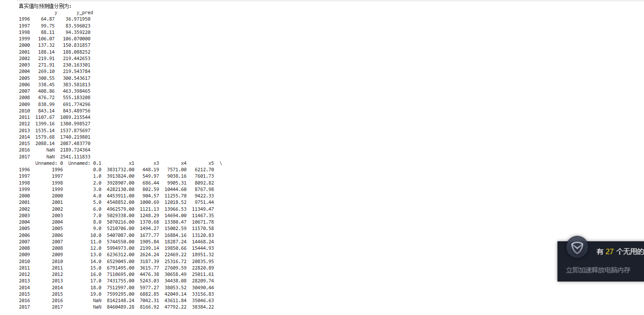644x315 pixels.
Task: Click the 2017 predicted value 2541.111833
Action: click(75, 157)
